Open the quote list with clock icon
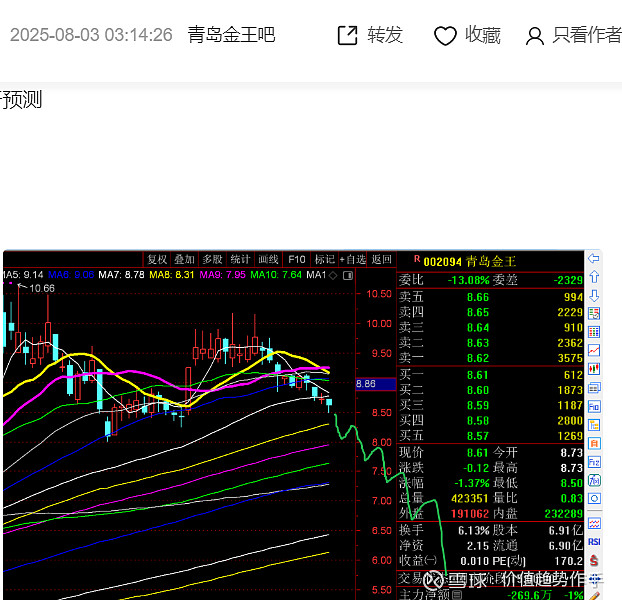The image size is (622, 600). point(594,314)
